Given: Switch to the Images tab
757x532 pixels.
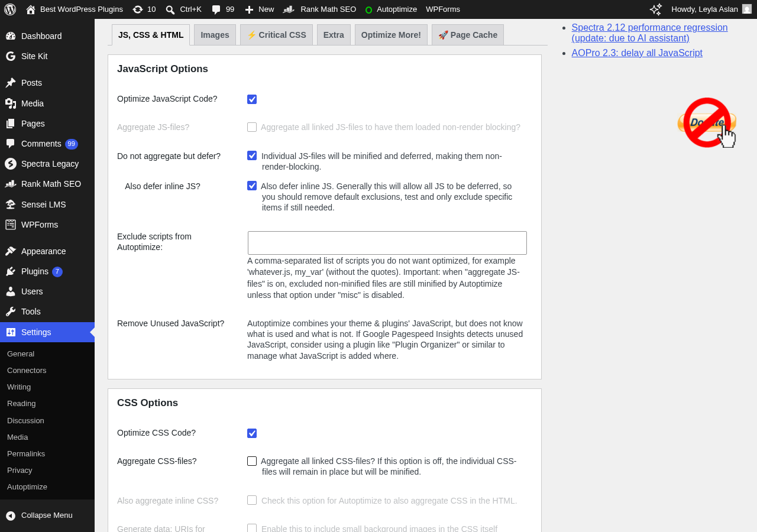Looking at the screenshot, I should pos(215,35).
